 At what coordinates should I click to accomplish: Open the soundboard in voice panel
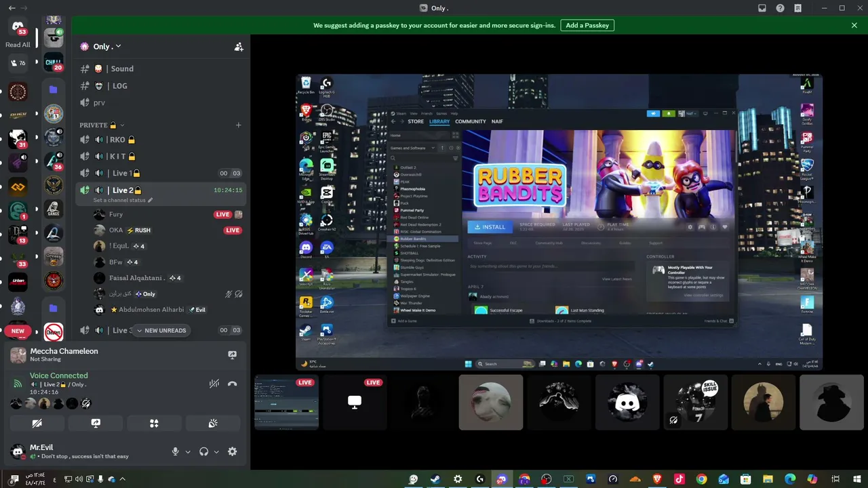coord(213,423)
